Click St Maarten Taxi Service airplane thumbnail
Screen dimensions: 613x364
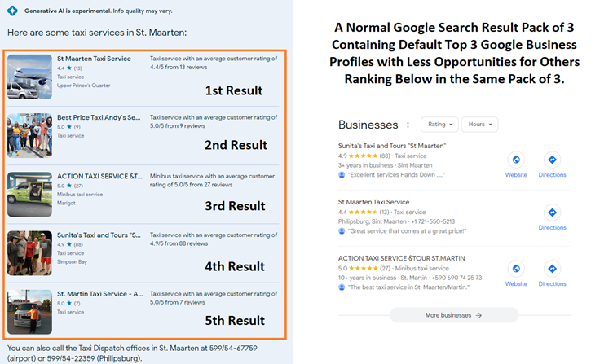pyautogui.click(x=29, y=77)
